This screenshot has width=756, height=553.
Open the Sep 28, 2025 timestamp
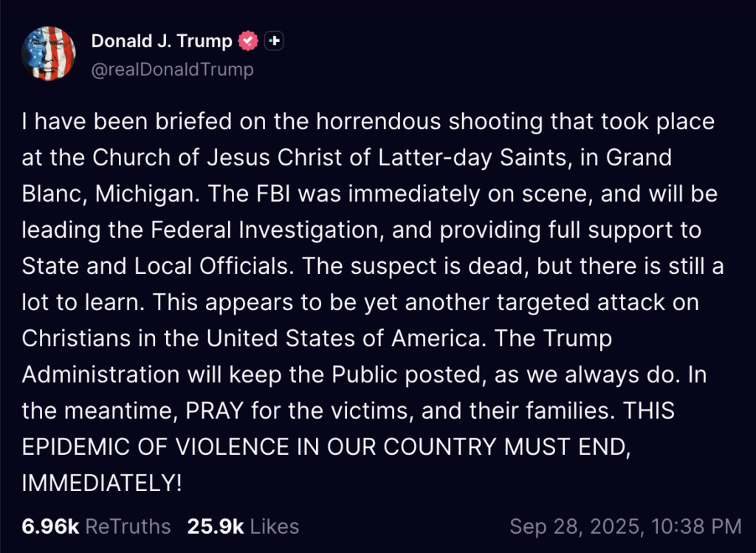click(625, 526)
